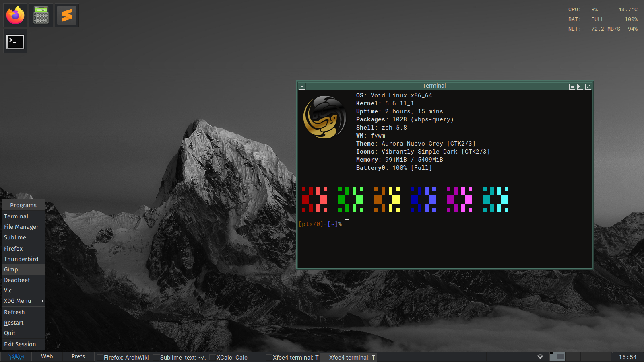Switch to Firefox: ArchWiki window
644x362 pixels.
coord(124,358)
